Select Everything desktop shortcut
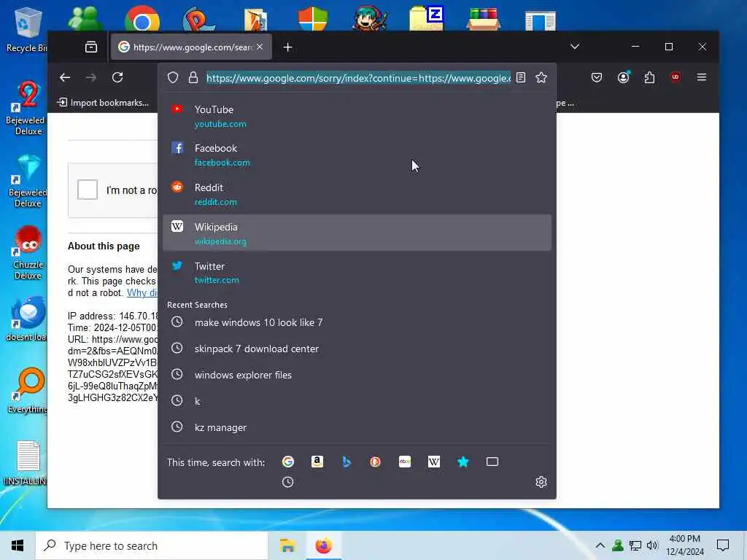This screenshot has height=560, width=747. point(28,391)
